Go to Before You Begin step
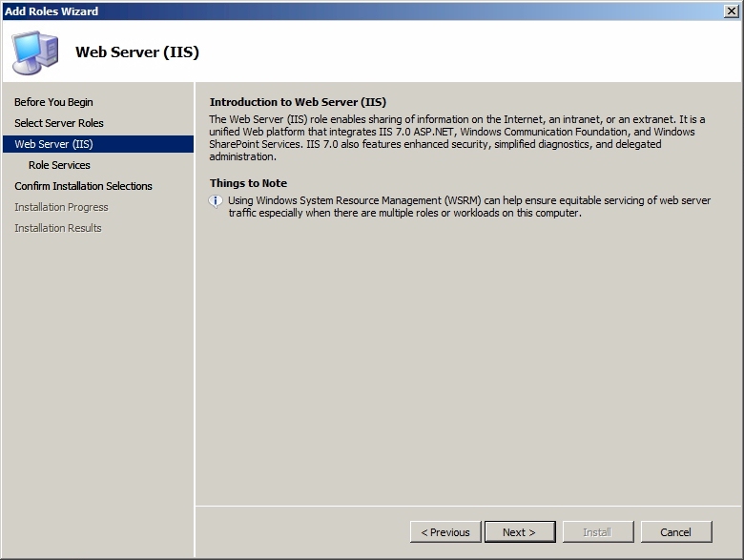Screen dimensions: 744x560 click(x=53, y=102)
